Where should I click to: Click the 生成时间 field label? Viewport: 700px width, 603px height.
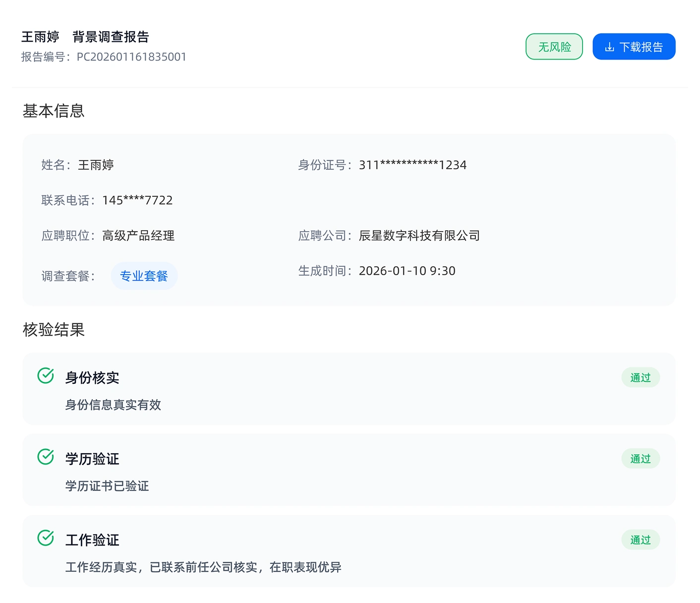coord(325,271)
